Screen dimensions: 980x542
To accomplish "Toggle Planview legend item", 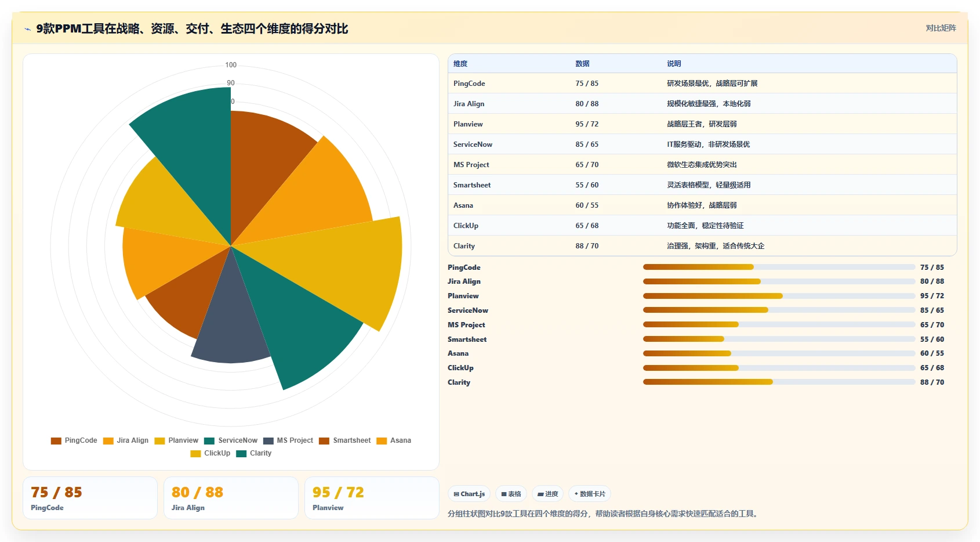I will [x=176, y=440].
